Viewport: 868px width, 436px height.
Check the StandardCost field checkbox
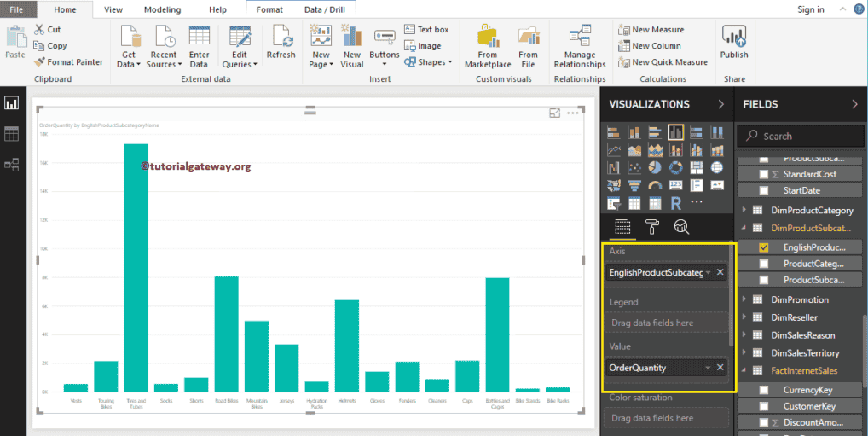764,174
